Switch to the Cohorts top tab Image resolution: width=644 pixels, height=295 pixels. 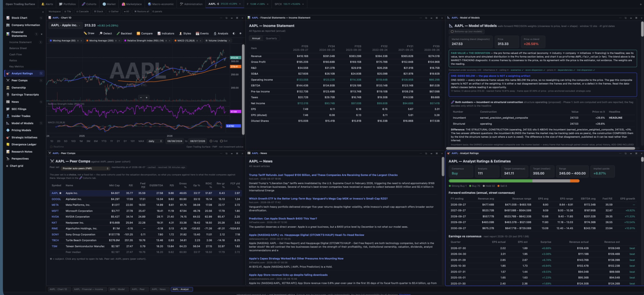click(x=89, y=4)
